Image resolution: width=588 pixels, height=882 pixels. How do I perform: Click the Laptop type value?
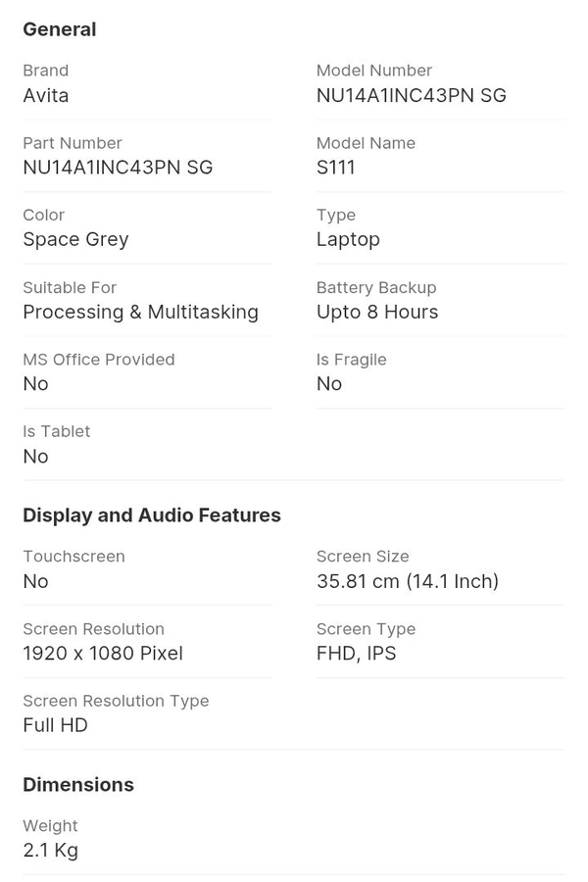point(348,239)
